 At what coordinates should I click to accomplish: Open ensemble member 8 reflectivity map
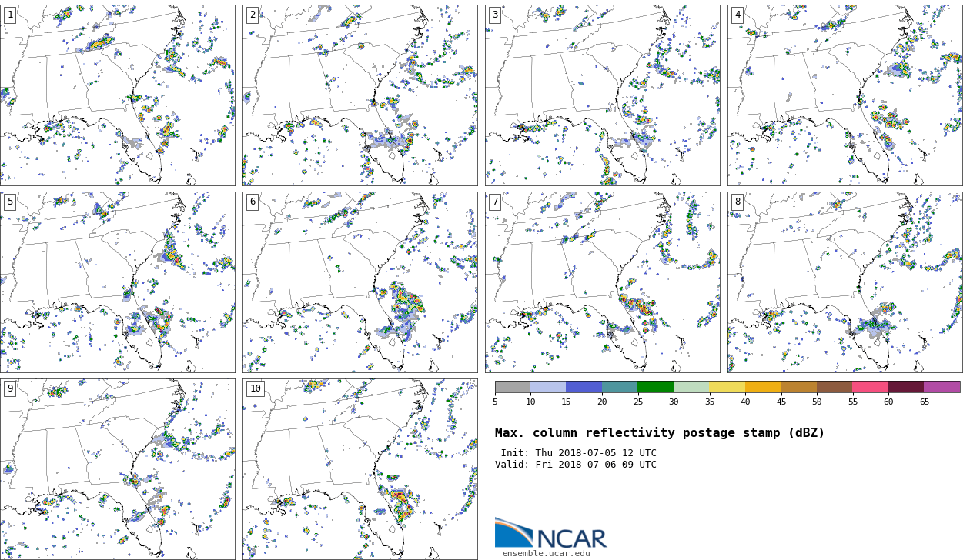point(845,282)
